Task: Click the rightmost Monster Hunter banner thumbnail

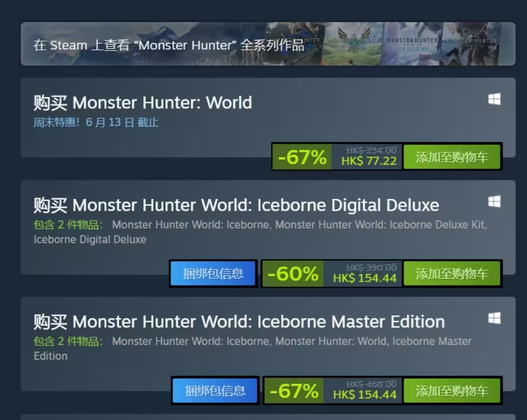Action: 472,44
